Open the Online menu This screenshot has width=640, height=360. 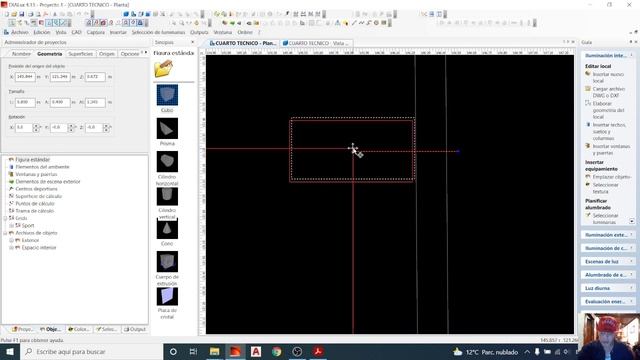click(x=245, y=32)
